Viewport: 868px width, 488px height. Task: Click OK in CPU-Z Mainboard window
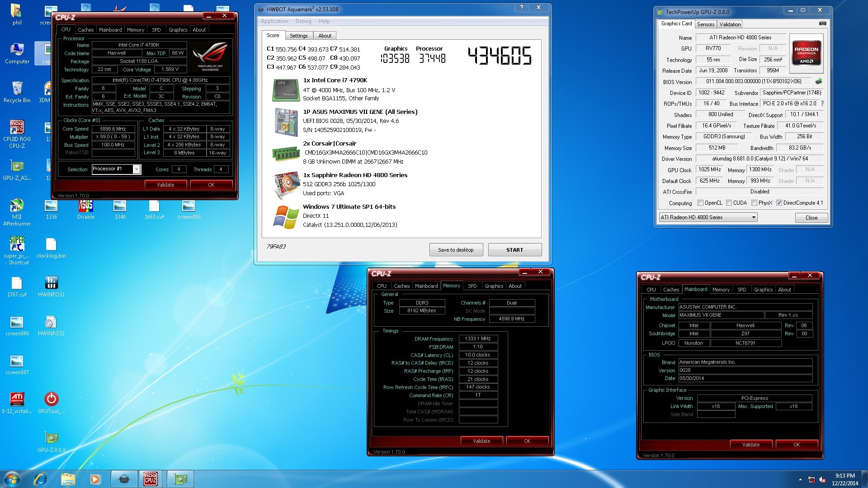coord(797,445)
